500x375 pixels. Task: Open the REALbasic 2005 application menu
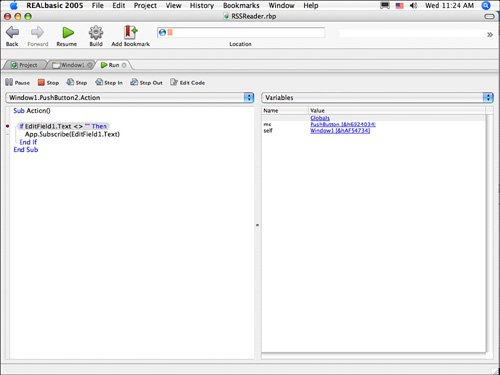click(55, 5)
